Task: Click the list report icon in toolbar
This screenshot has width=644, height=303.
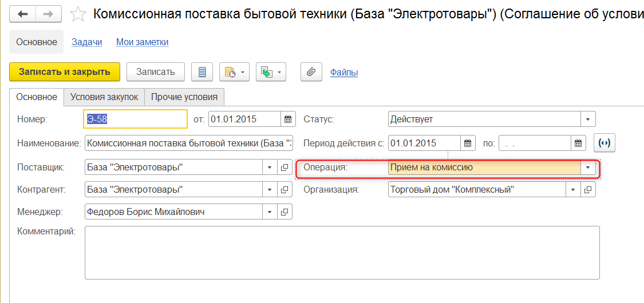Action: 202,72
